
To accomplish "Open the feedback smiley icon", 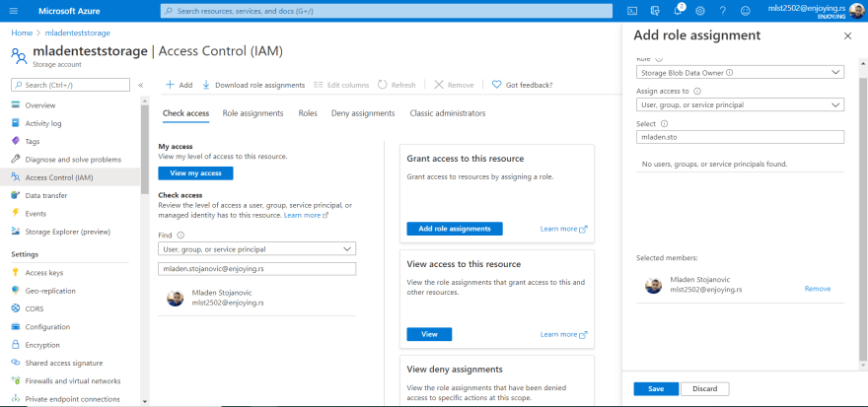I will (745, 11).
